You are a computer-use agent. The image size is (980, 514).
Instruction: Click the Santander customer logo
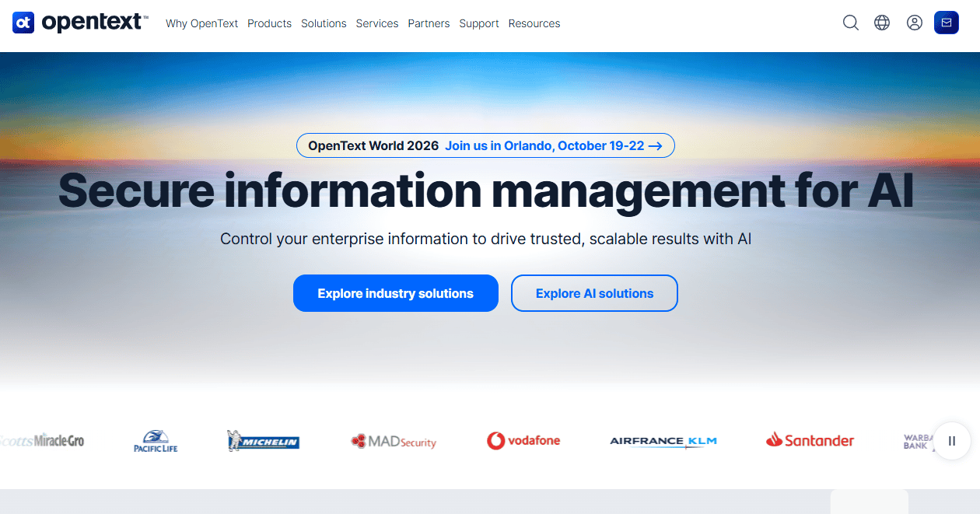coord(810,440)
